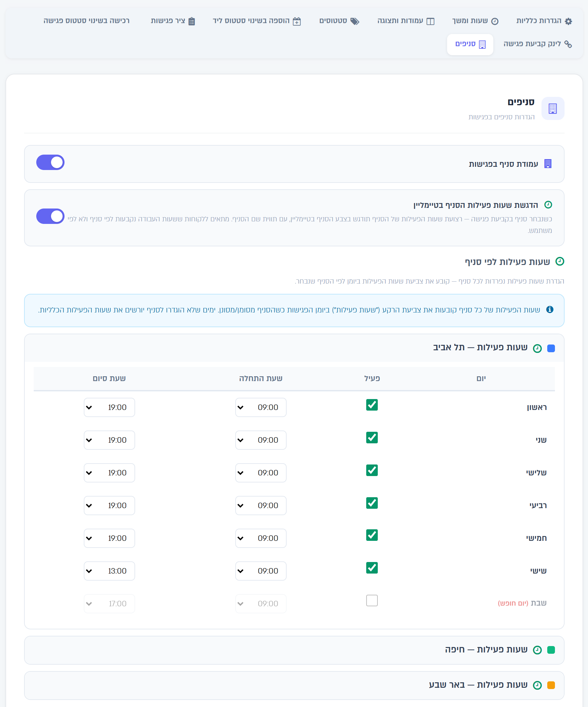Click the clipboard icon beside ציר פגישות
The width and height of the screenshot is (588, 707).
tap(192, 21)
